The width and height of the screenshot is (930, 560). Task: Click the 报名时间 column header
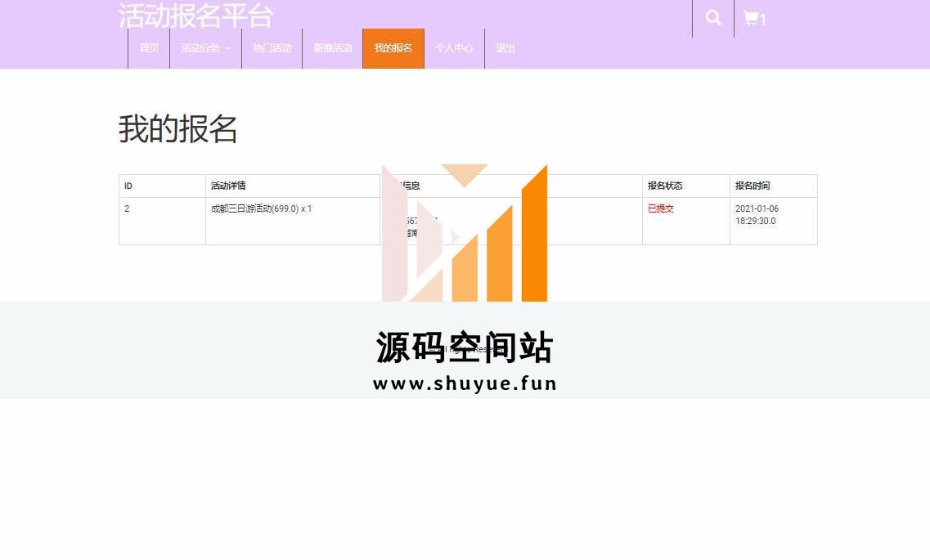753,186
